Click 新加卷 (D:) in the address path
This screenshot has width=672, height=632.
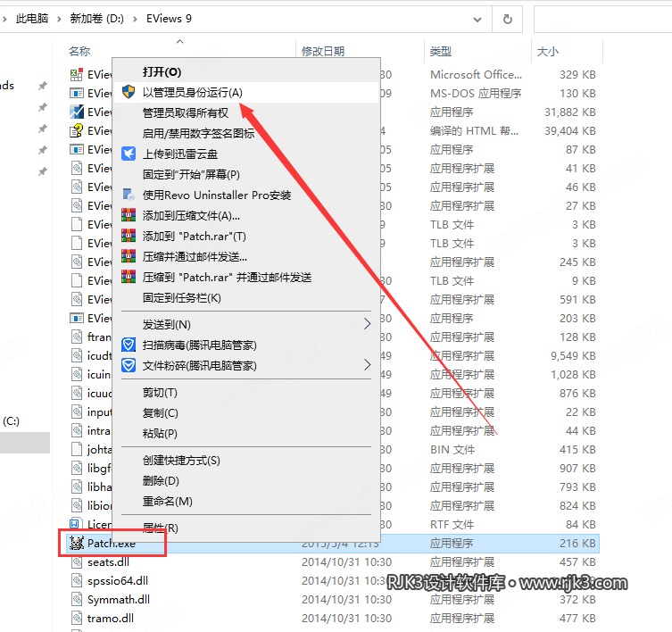tap(97, 19)
